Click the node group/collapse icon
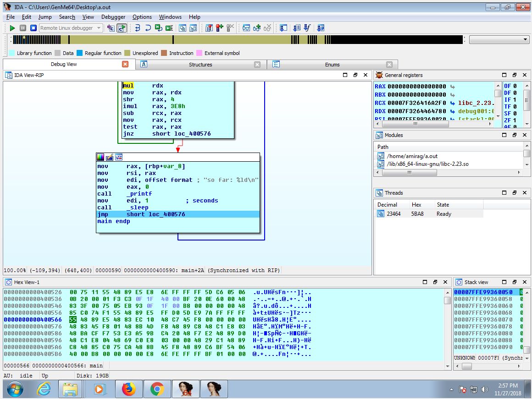 [119, 157]
